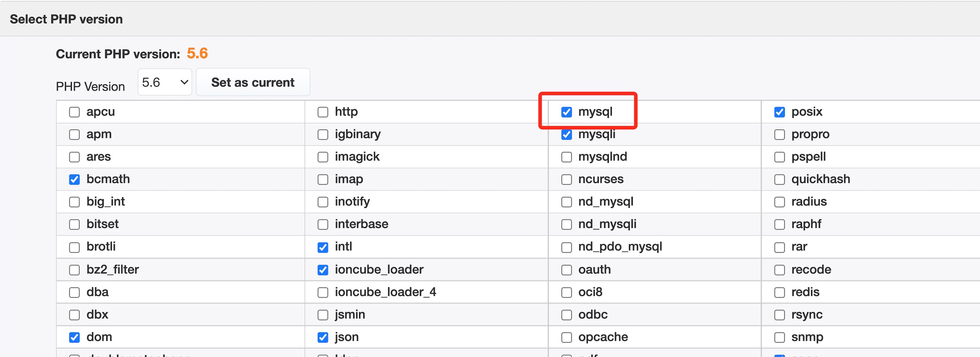This screenshot has height=357, width=980.
Task: Turn on the imagick extension
Action: pyautogui.click(x=323, y=157)
